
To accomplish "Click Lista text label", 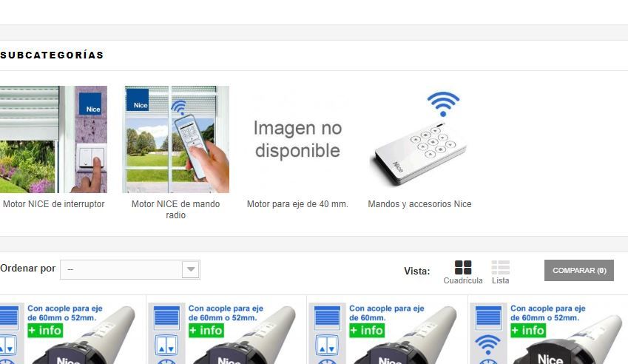I will (x=500, y=280).
